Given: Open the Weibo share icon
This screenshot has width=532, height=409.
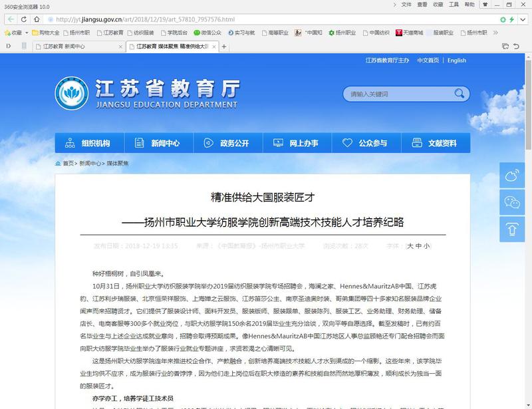Looking at the screenshot, I should (x=512, y=175).
